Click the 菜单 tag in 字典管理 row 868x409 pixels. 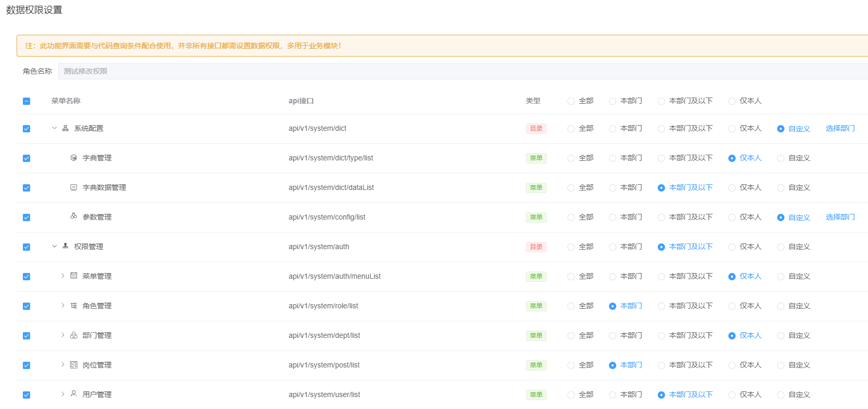(536, 158)
